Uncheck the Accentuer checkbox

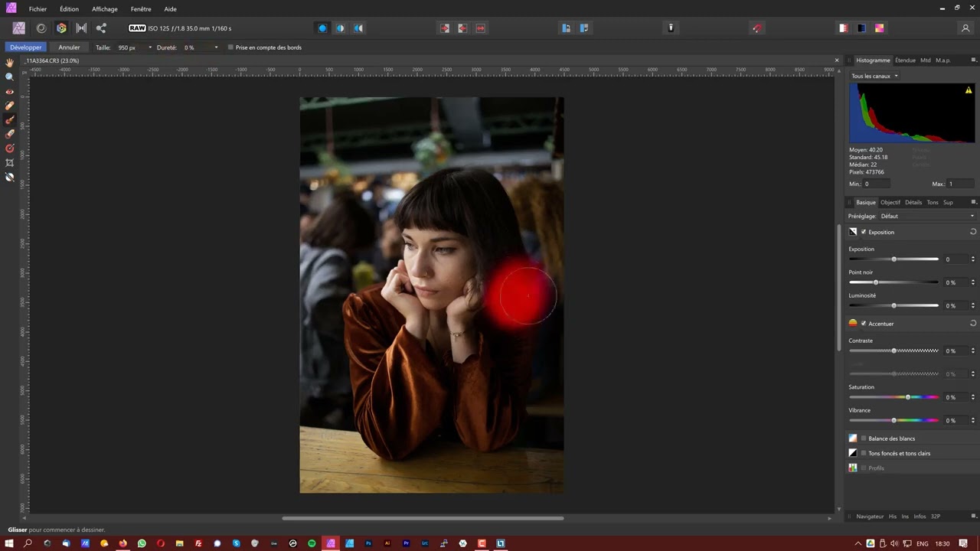(x=864, y=324)
